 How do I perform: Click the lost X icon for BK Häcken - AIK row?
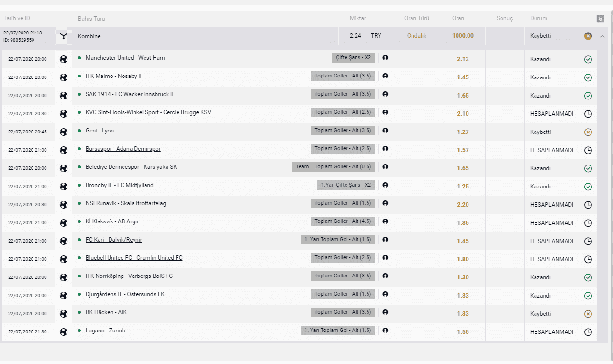(588, 314)
